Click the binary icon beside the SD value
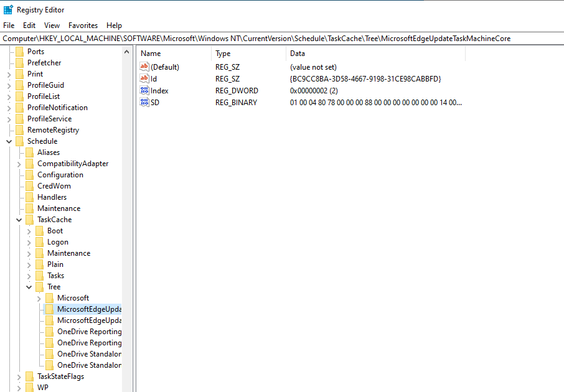Image resolution: width=564 pixels, height=392 pixels. click(144, 102)
